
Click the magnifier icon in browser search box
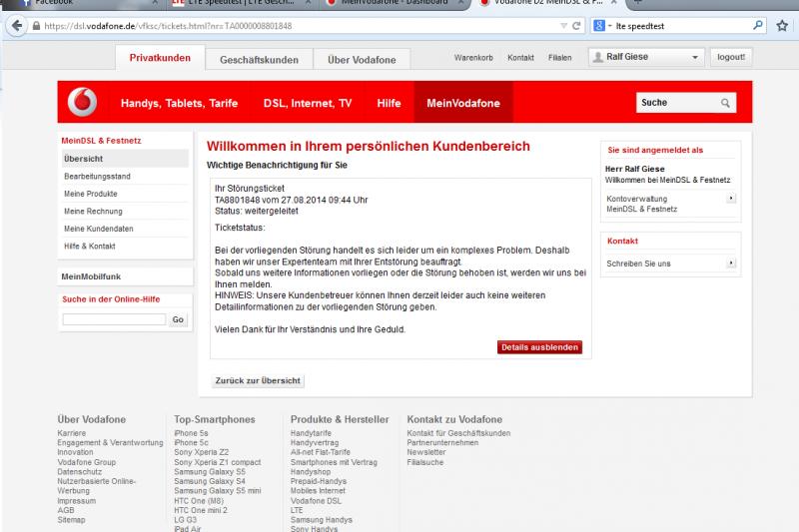758,25
